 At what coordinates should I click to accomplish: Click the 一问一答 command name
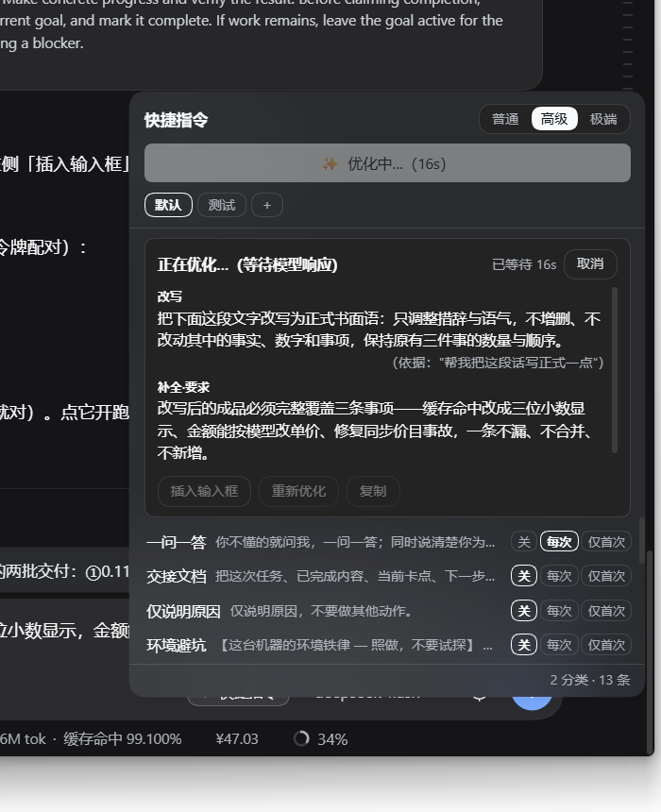(x=177, y=542)
